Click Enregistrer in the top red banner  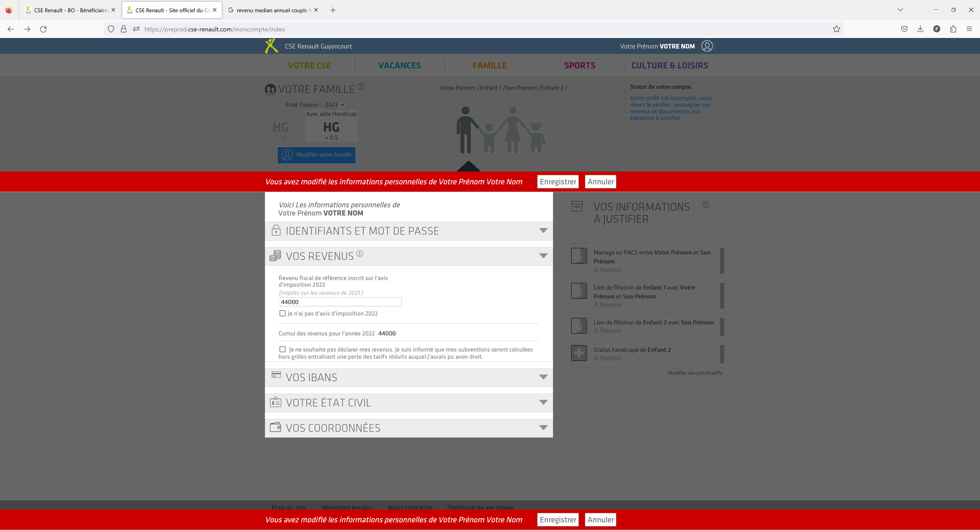click(x=558, y=182)
